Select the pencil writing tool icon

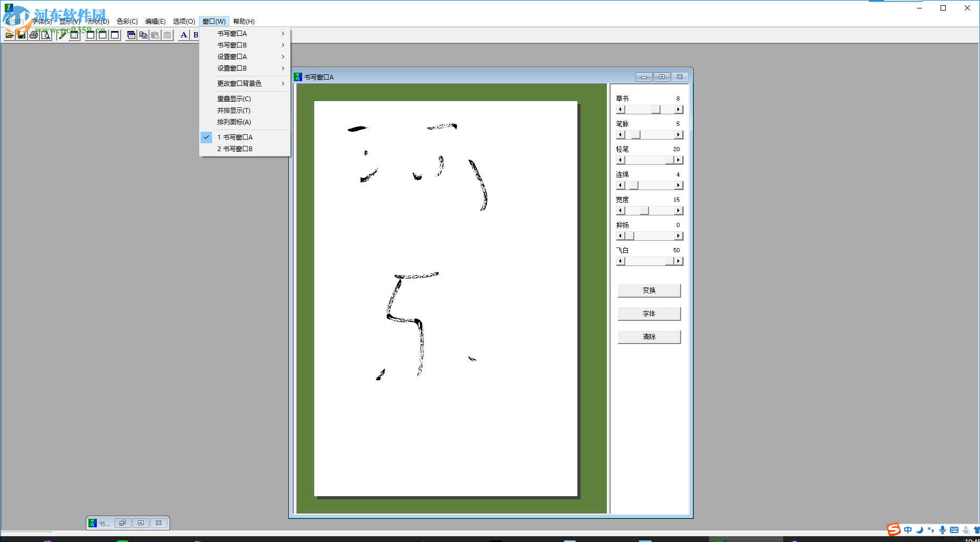point(63,35)
